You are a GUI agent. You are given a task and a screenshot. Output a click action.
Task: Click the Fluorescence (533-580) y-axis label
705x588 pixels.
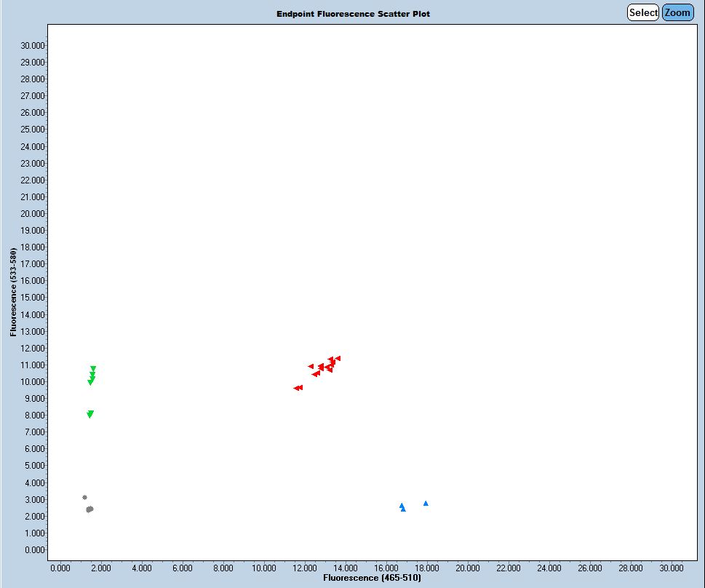[13, 292]
